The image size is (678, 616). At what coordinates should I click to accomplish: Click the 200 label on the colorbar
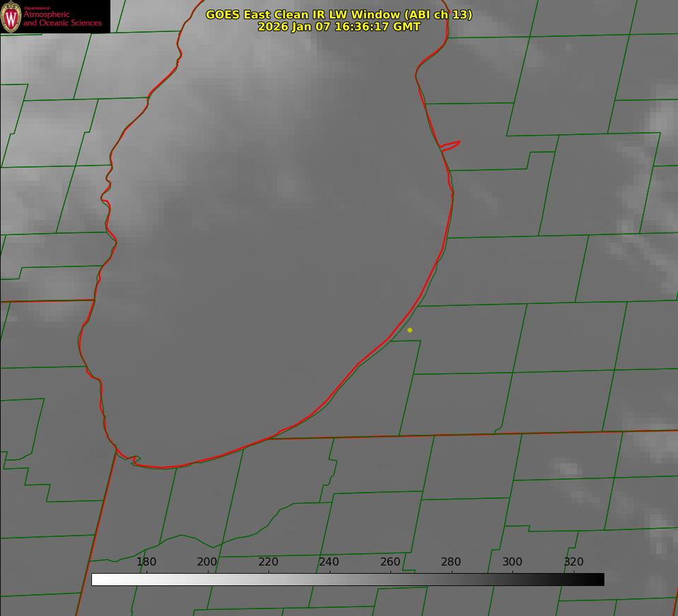pyautogui.click(x=207, y=561)
